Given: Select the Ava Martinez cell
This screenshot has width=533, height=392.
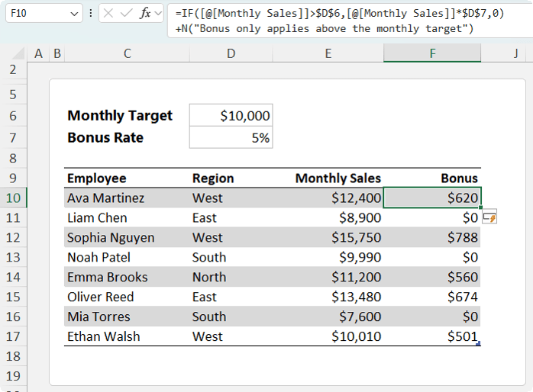Looking at the screenshot, I should pos(127,198).
